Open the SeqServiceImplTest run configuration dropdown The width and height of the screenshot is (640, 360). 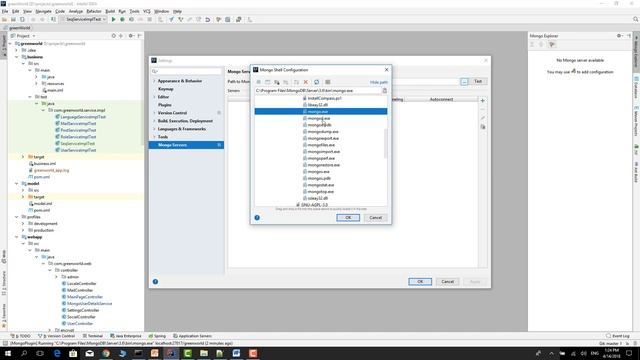(x=84, y=19)
